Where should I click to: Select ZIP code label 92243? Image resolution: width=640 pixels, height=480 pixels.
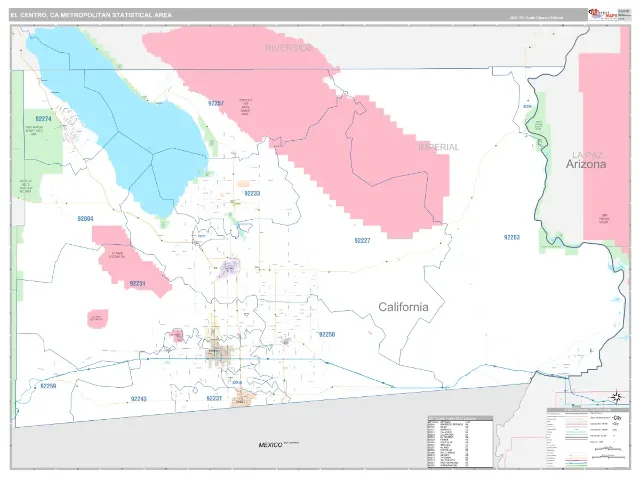click(x=139, y=399)
